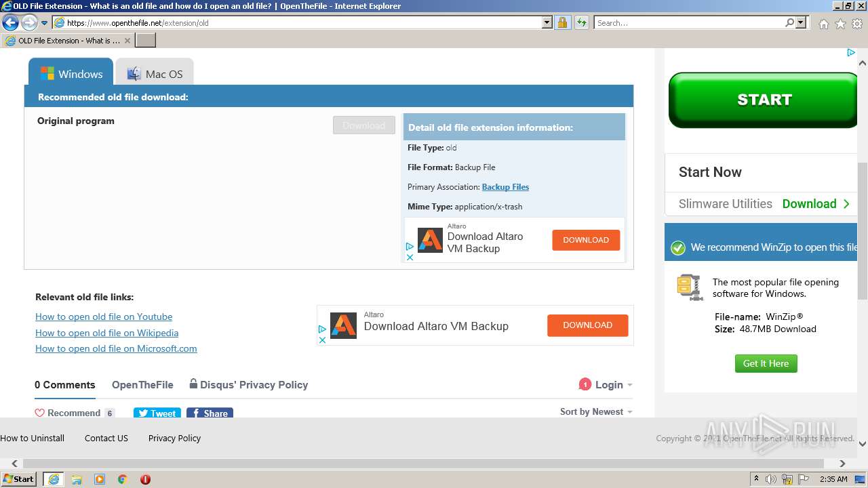Click DOWNLOAD in the small Altaro ad
The width and height of the screenshot is (868, 488).
coord(586,240)
